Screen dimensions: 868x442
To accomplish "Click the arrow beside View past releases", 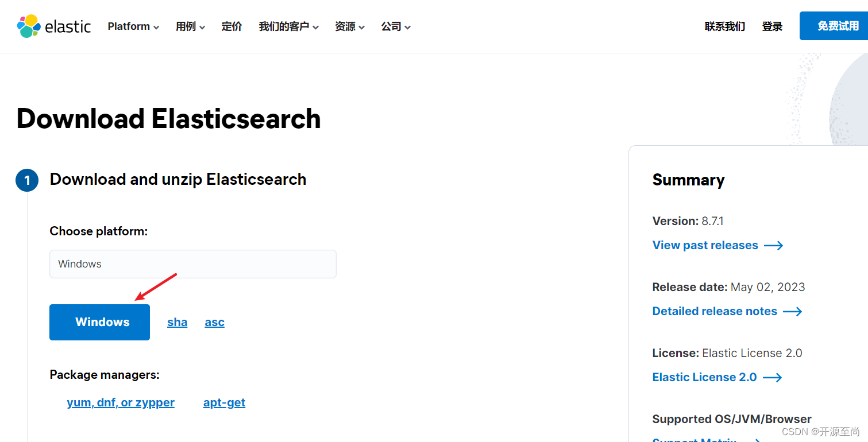I will (x=773, y=246).
